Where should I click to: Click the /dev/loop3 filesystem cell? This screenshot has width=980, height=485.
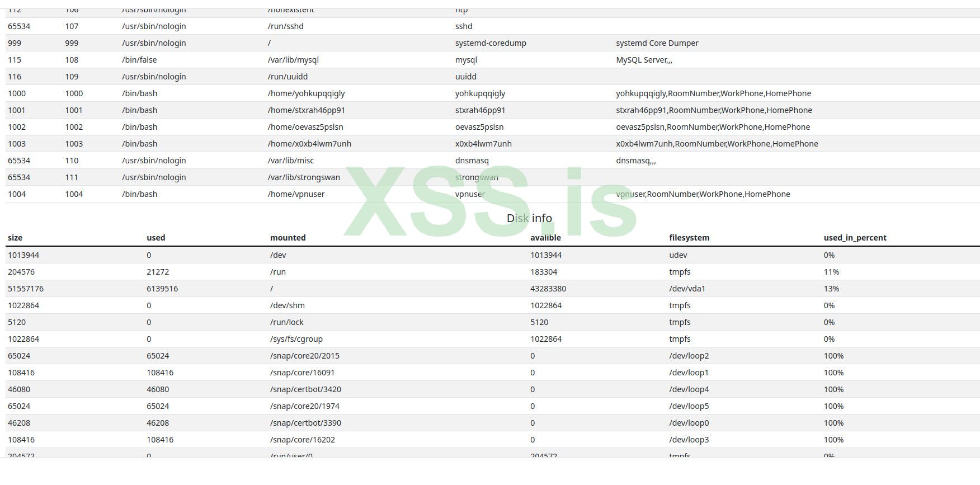pos(689,440)
